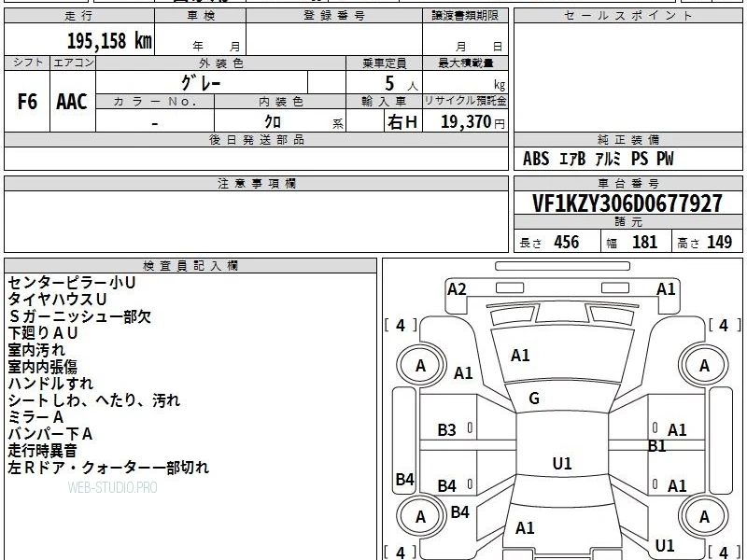Click the G mark on the windshield
Viewport: 747px width, 560px height.
pos(534,399)
